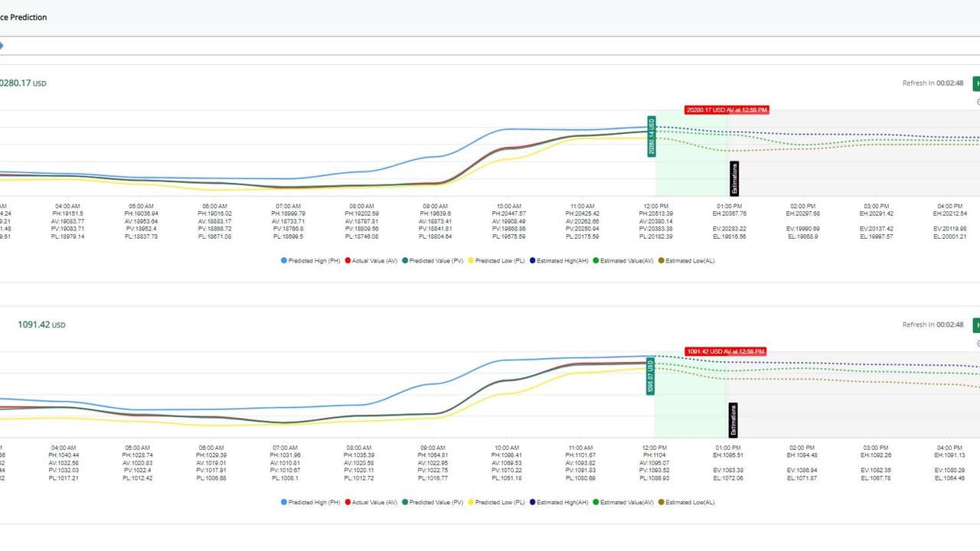Click the 'PH:1040.44' value
Viewport: 980px width, 551px height.
(x=63, y=456)
